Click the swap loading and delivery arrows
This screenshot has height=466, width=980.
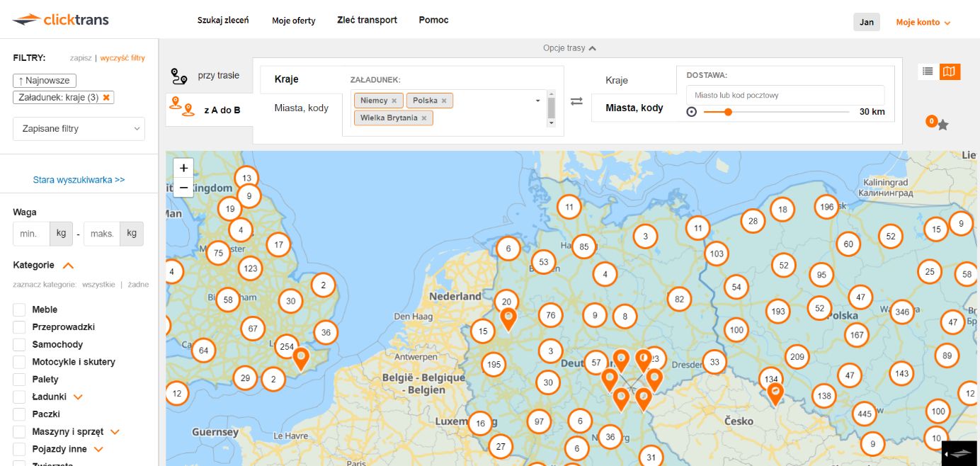576,101
